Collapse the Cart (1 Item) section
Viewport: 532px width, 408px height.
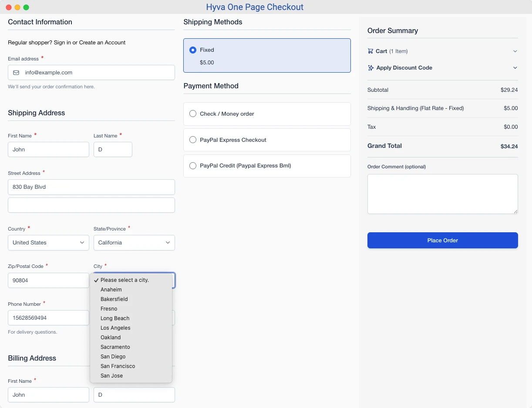tap(515, 51)
